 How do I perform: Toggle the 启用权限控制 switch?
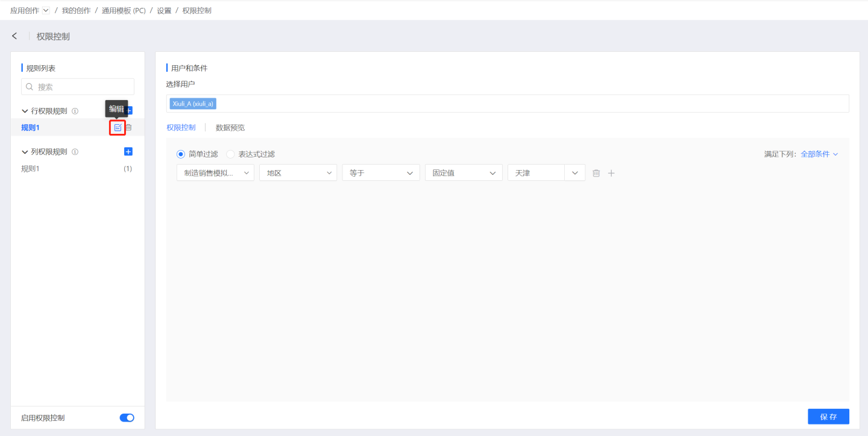click(x=127, y=418)
